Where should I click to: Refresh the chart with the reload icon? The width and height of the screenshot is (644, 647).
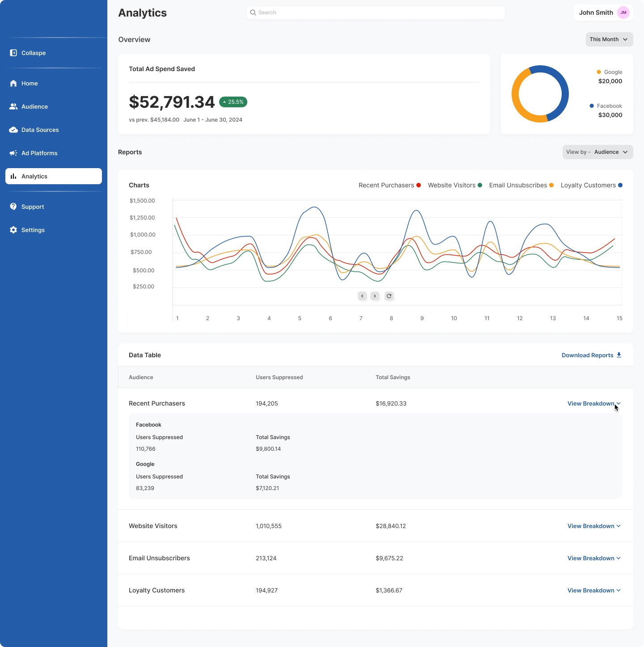[x=389, y=296]
